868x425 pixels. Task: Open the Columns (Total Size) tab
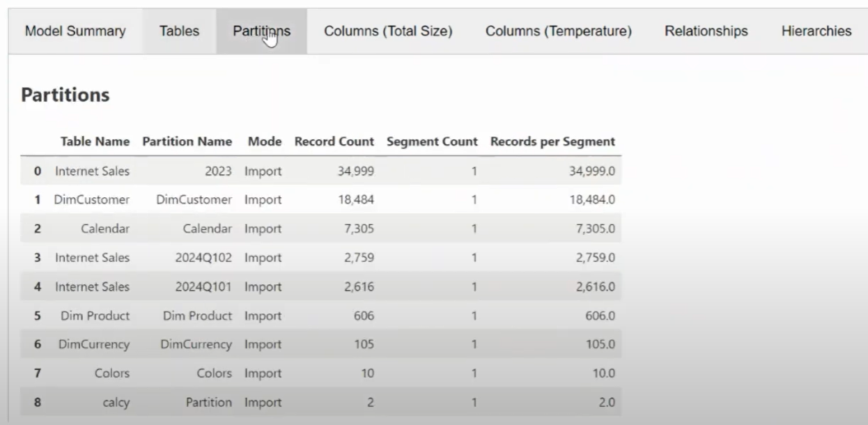coord(388,31)
